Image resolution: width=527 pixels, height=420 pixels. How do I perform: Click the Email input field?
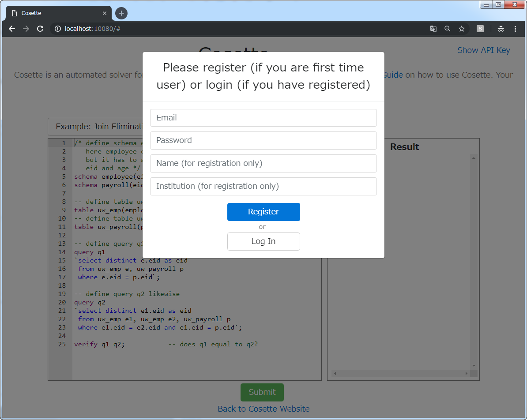click(x=263, y=117)
